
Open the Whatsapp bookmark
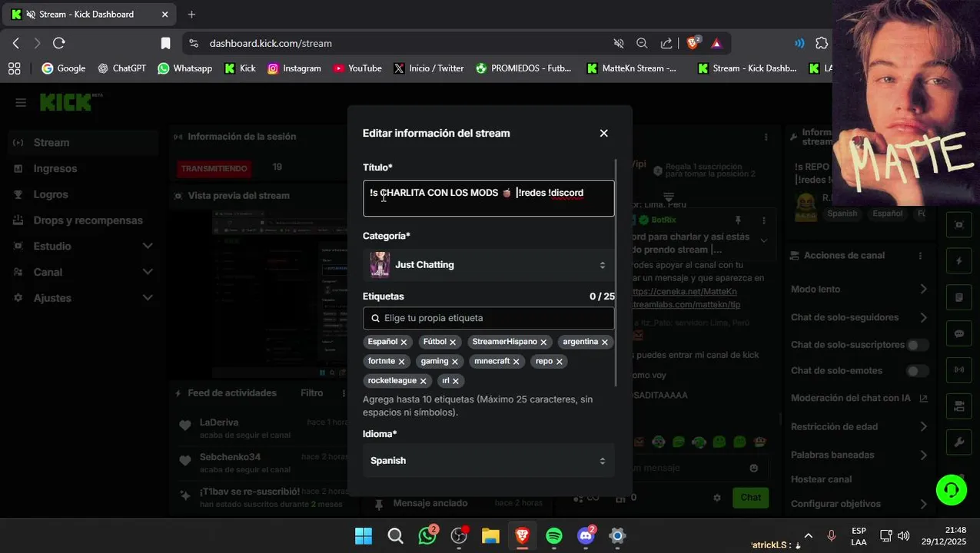pos(184,68)
